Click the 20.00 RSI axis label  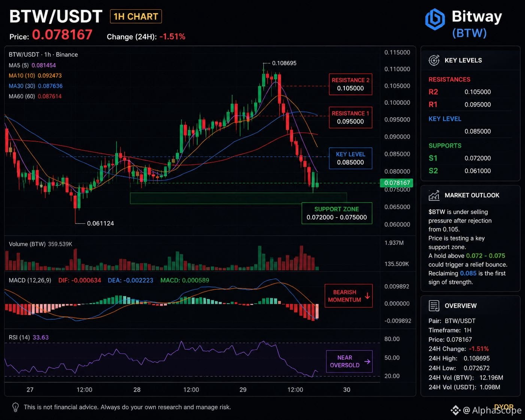click(392, 376)
